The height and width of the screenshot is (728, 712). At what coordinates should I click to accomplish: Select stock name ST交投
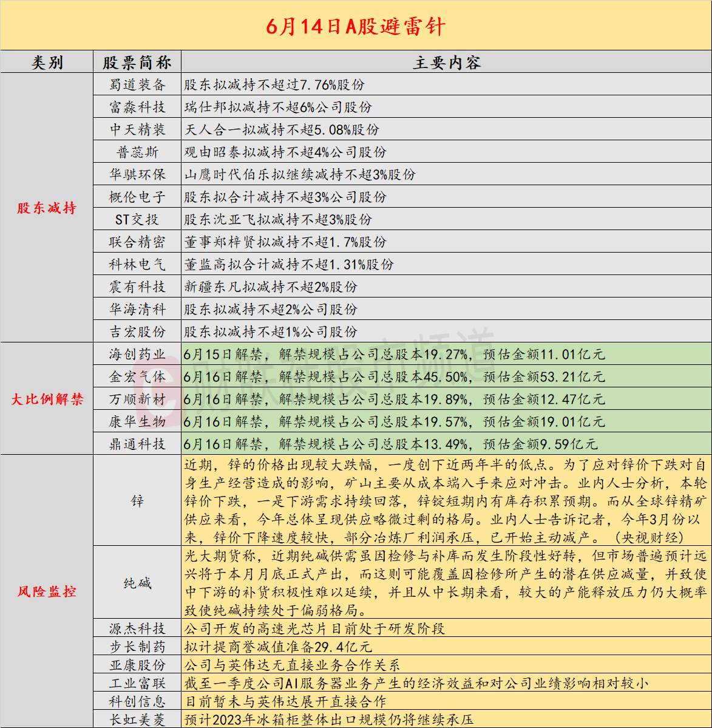(x=137, y=219)
